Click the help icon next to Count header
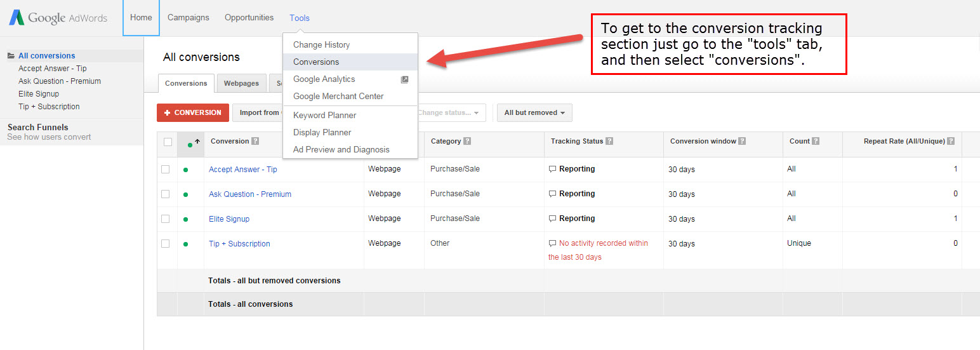The width and height of the screenshot is (980, 350). 816,141
